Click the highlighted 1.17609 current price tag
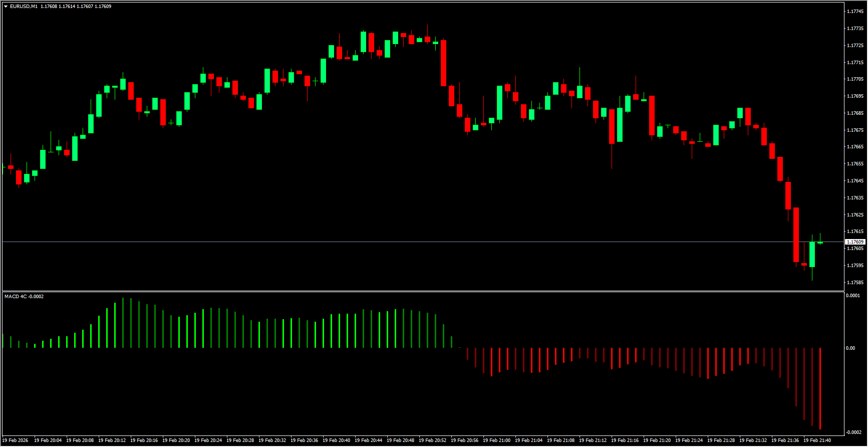This screenshot has height=447, width=868. click(x=855, y=242)
